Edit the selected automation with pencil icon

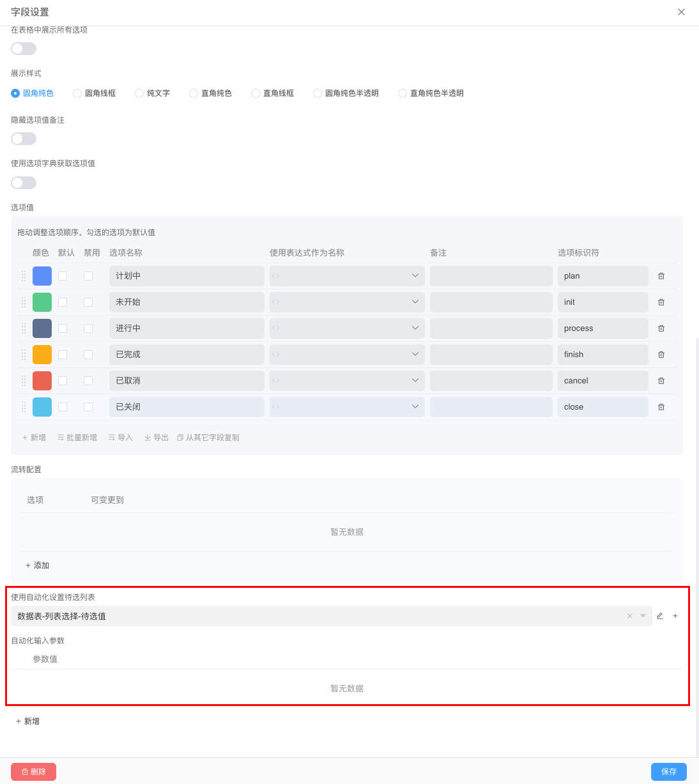pyautogui.click(x=659, y=615)
